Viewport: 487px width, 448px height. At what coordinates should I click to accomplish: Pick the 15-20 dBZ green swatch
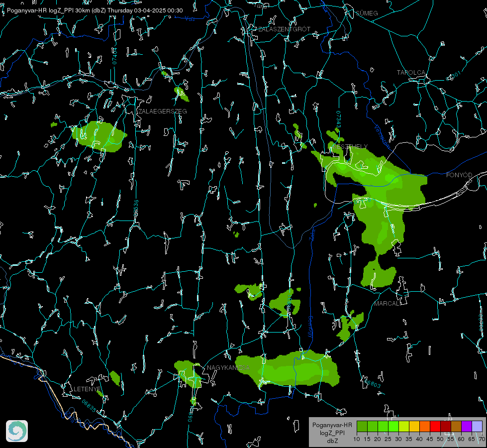pos(373,426)
